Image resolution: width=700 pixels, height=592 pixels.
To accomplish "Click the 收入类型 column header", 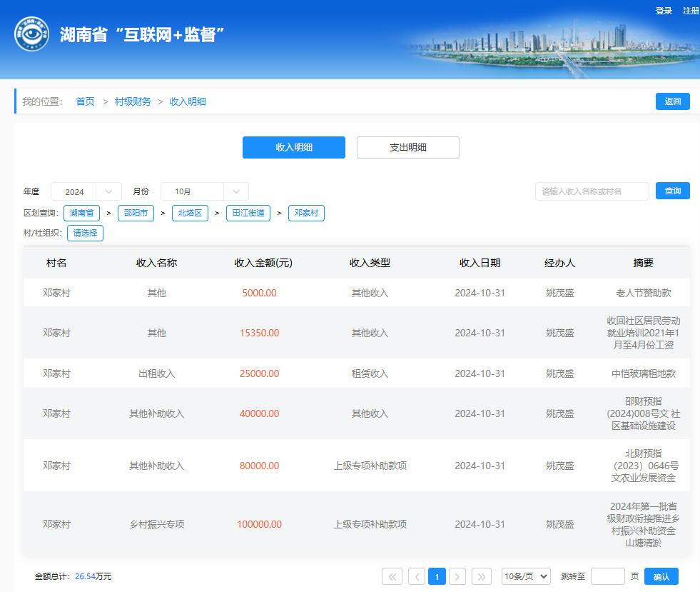I will (x=370, y=263).
